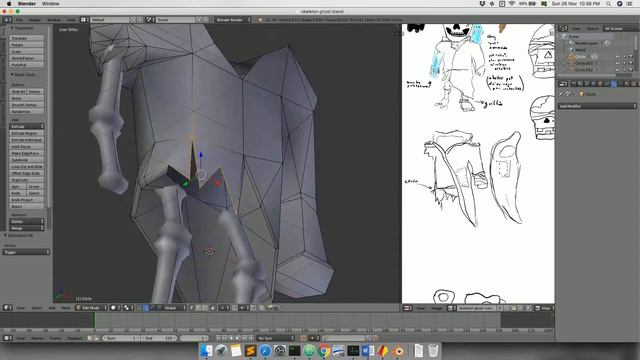
Task: Click the Inset Faces button
Action: 27,147
